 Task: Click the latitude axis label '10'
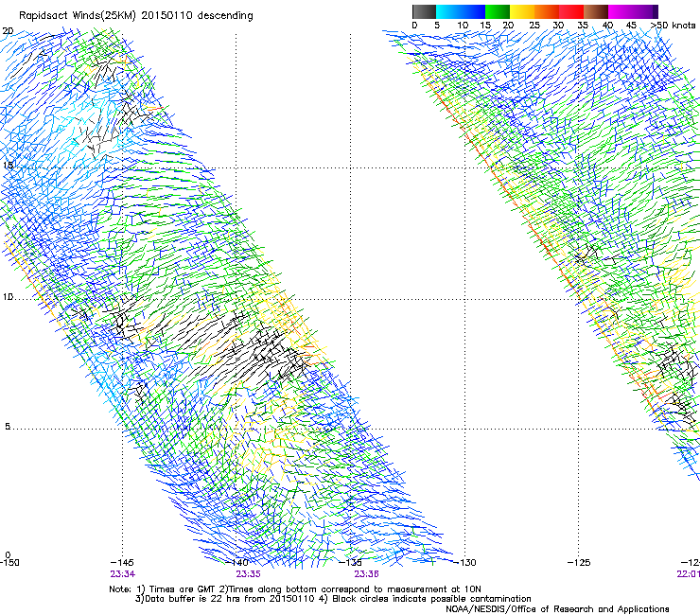coord(8,297)
